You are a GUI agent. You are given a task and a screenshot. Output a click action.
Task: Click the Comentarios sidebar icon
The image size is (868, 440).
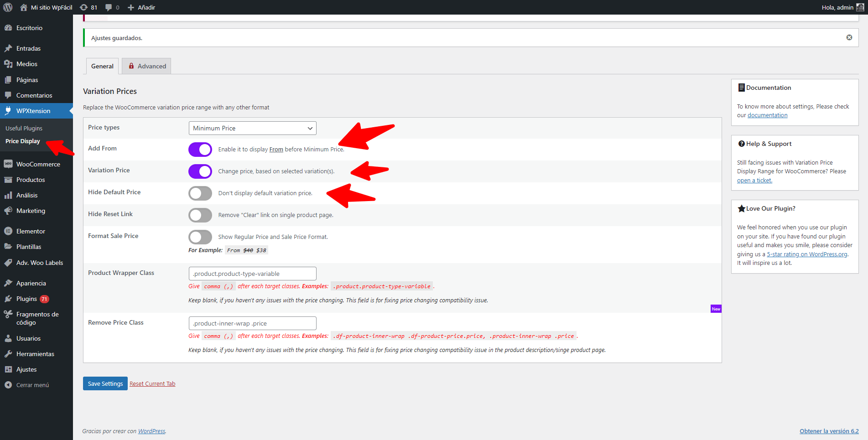click(x=8, y=95)
